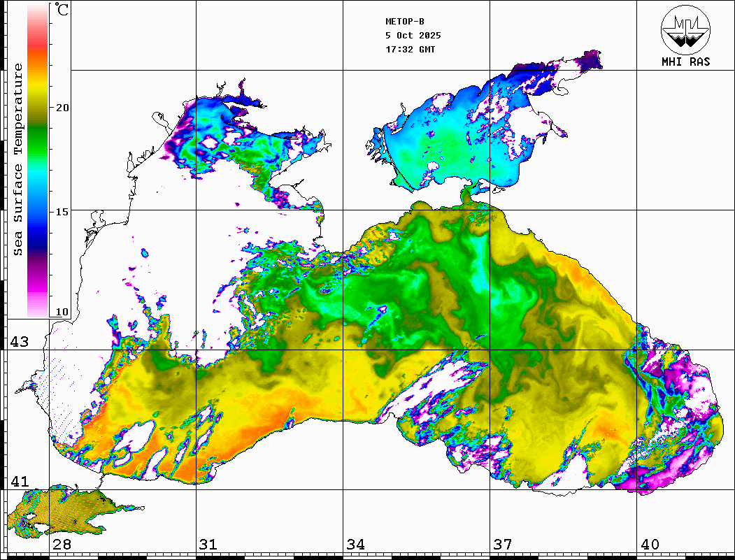Click the longitude 28 axis label
Screen dimensions: 735x560
[x=61, y=545]
